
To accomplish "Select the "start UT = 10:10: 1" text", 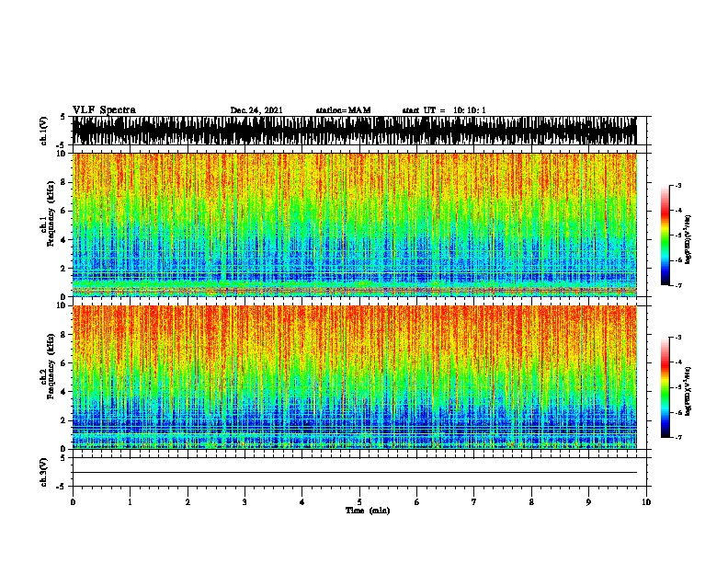I will click(444, 110).
